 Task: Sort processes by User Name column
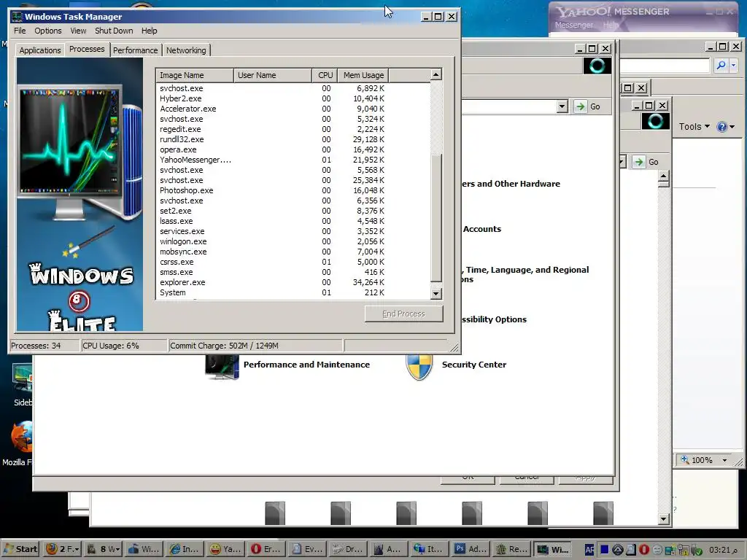[273, 75]
